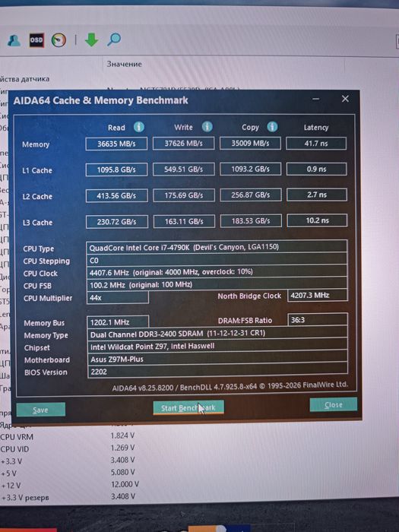The image size is (399, 532).
Task: Click the CPU FSB 100.2 MHz field
Action: (x=217, y=284)
